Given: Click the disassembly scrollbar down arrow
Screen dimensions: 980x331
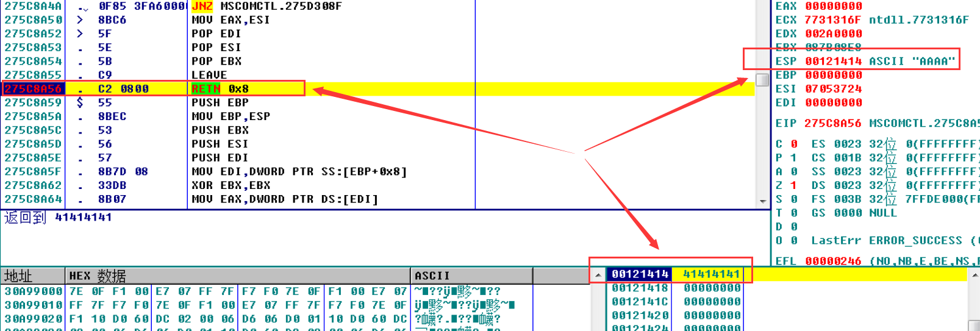Looking at the screenshot, I should (762, 201).
